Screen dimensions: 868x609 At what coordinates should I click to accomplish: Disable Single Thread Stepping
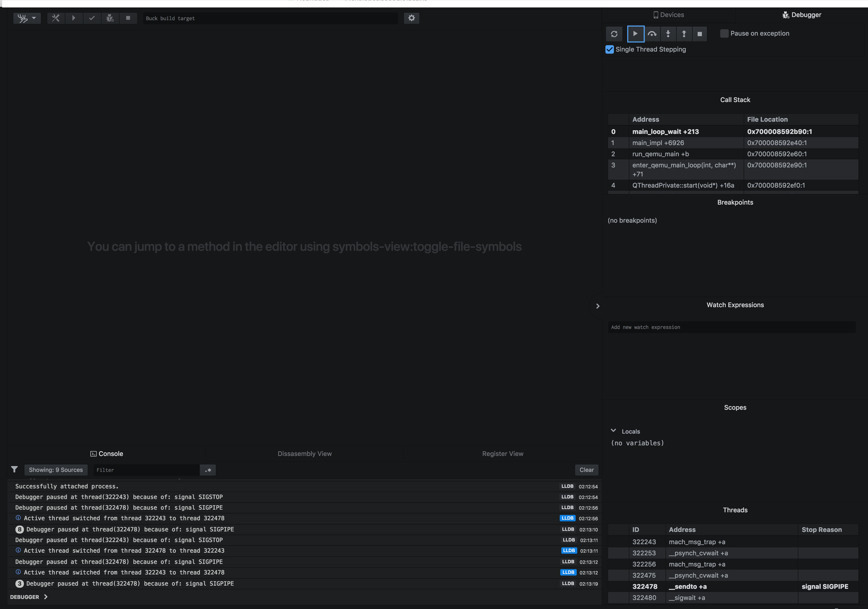609,49
